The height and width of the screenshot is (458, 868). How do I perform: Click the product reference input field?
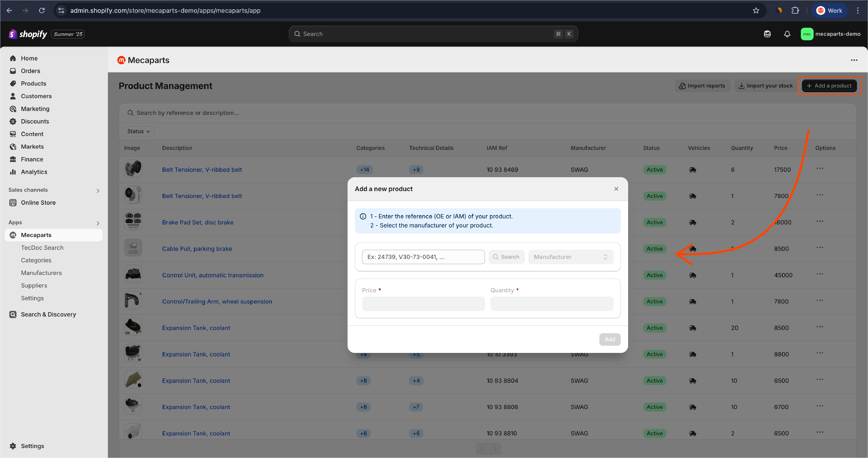tap(423, 257)
